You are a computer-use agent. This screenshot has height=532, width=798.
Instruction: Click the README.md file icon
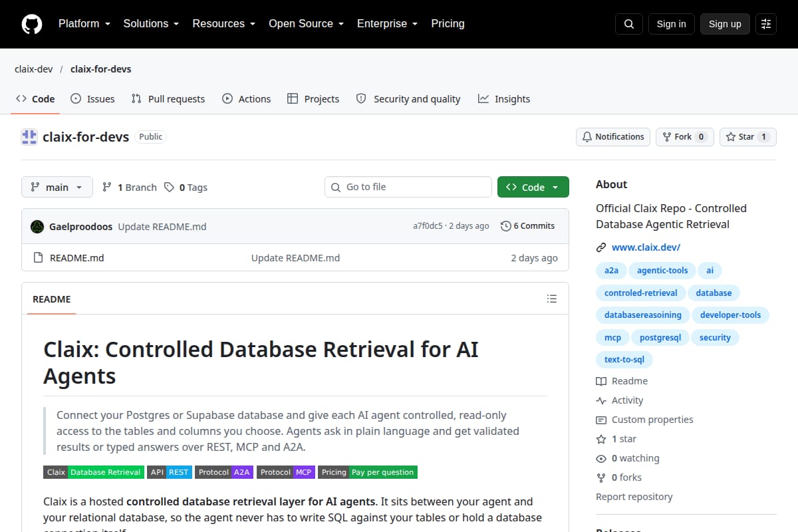coord(38,258)
